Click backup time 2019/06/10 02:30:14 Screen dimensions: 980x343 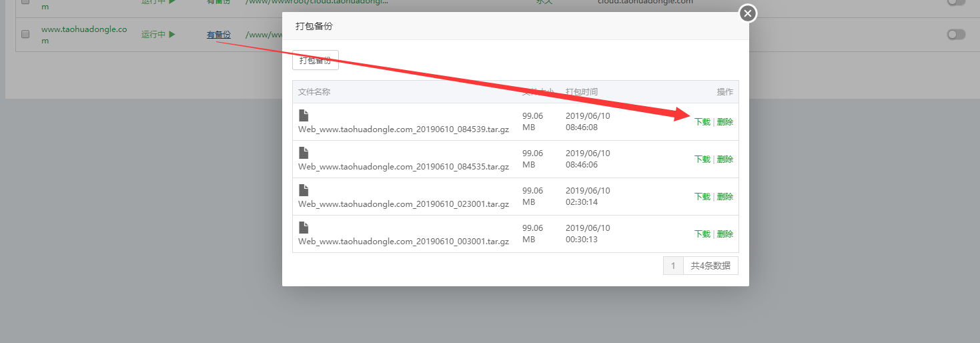(588, 196)
